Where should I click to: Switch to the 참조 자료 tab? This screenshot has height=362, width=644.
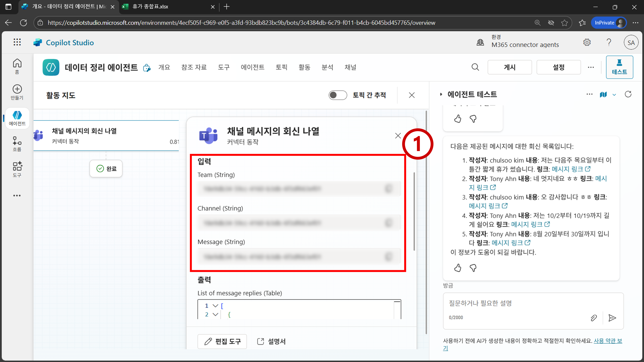(x=194, y=67)
